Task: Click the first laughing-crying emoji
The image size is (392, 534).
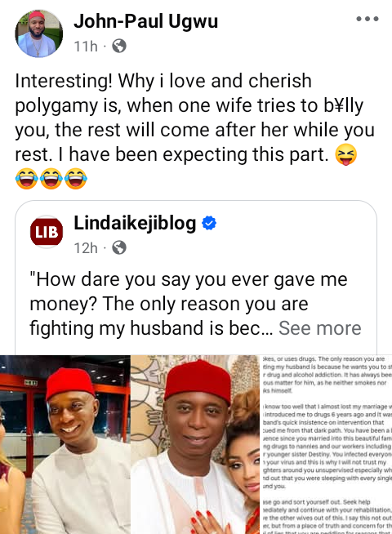Action: pyautogui.click(x=27, y=179)
